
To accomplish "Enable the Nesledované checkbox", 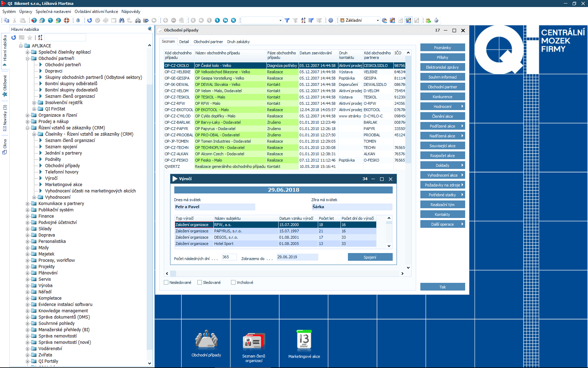I will (166, 282).
